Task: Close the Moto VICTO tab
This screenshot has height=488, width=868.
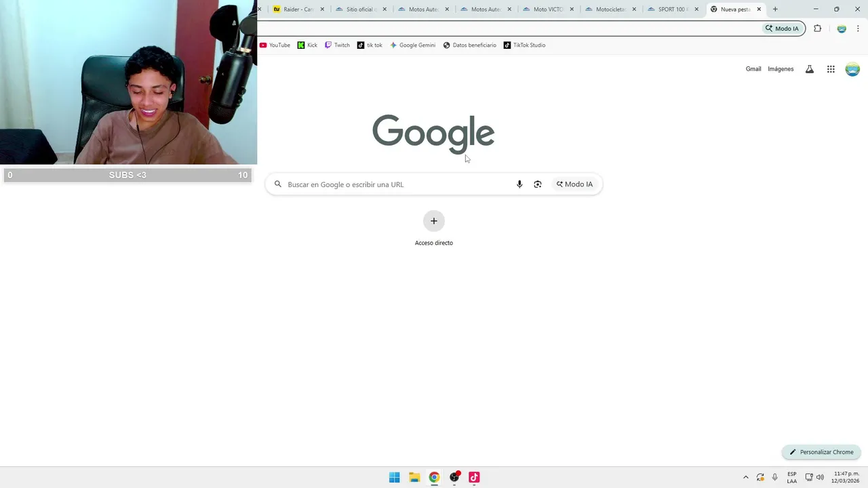Action: point(572,9)
